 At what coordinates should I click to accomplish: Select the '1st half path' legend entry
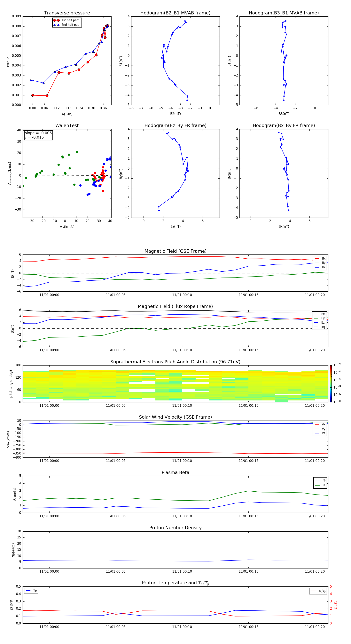67,20
